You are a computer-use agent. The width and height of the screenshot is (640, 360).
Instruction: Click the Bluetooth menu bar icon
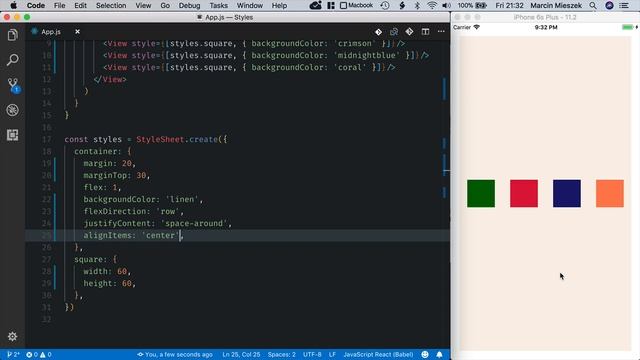click(x=417, y=5)
